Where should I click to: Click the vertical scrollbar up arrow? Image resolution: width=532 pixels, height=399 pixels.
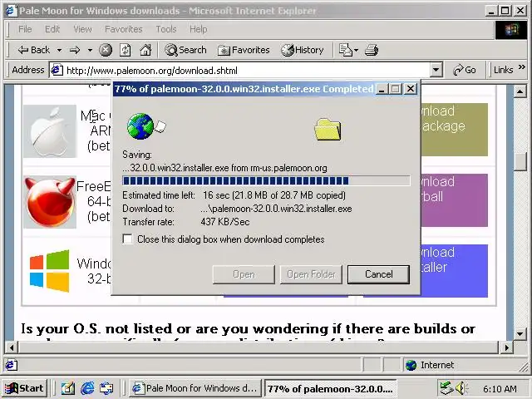(x=520, y=91)
